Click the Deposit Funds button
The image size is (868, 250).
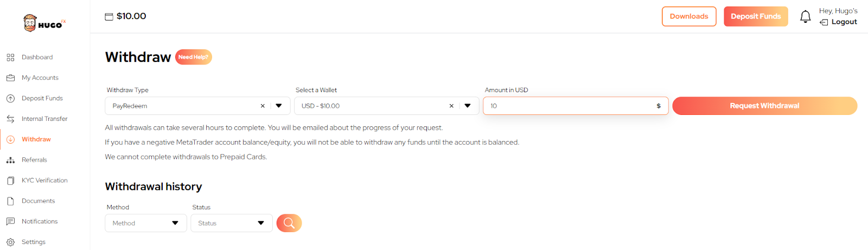(756, 17)
